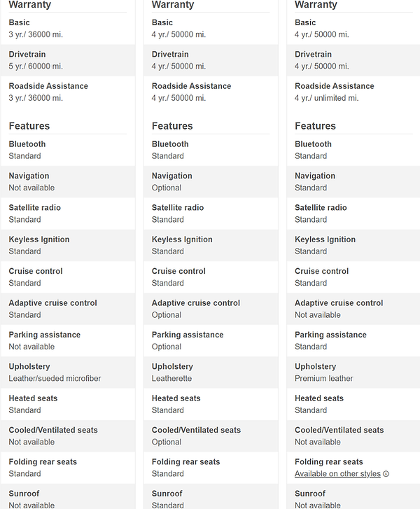The image size is (420, 509).
Task: Click the 4 yr./ unlimited mi. roadside value
Action: pyautogui.click(x=326, y=98)
